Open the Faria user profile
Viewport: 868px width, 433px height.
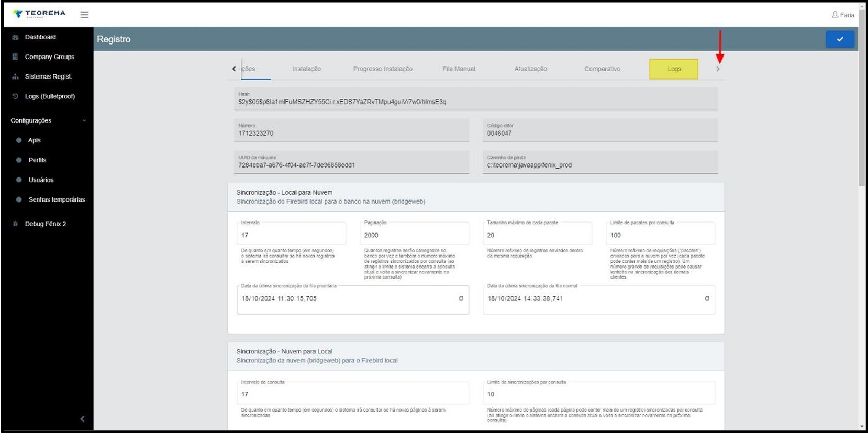(843, 15)
